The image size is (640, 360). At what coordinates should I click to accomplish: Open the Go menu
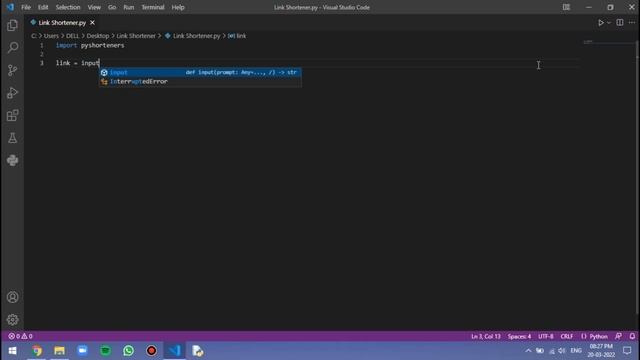click(112, 7)
